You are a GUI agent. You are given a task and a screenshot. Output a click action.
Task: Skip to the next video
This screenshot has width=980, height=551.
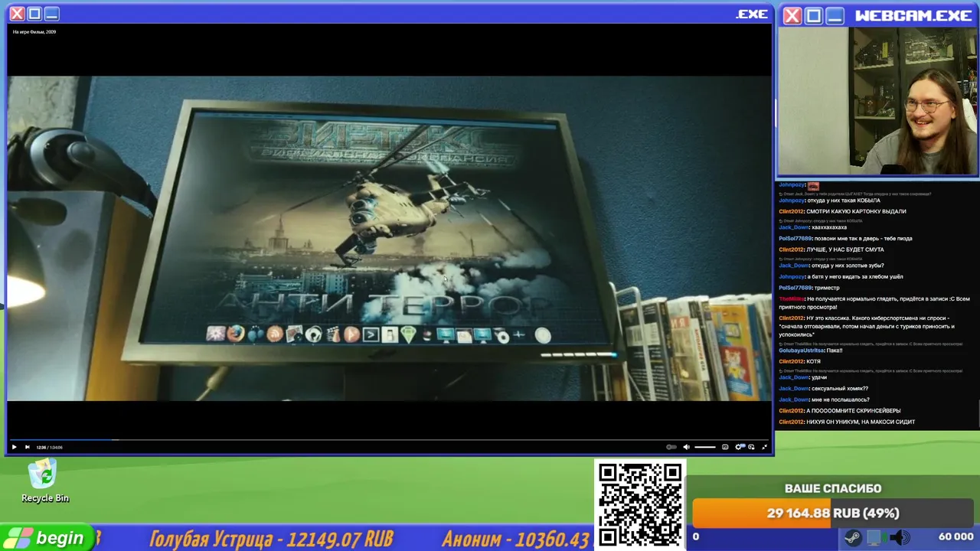pos(28,447)
